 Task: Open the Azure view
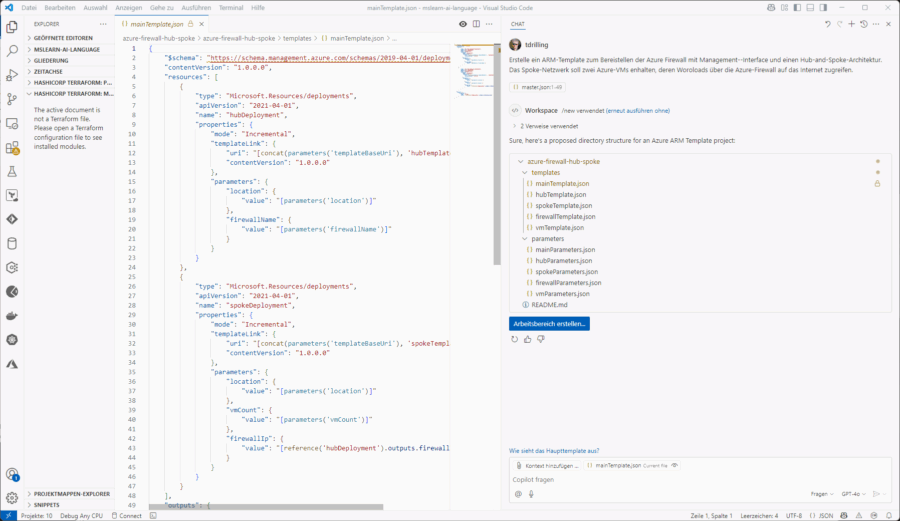(12, 364)
